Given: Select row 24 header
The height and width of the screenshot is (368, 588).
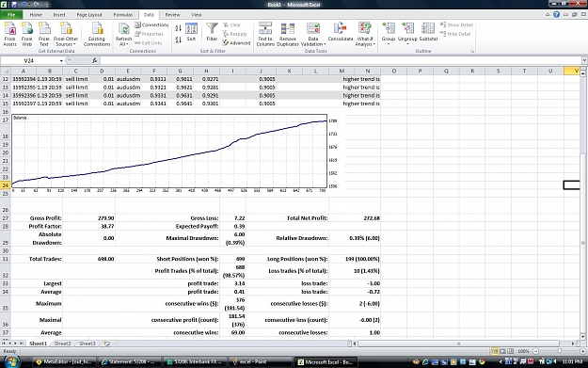Looking at the screenshot, I should pyautogui.click(x=6, y=184).
